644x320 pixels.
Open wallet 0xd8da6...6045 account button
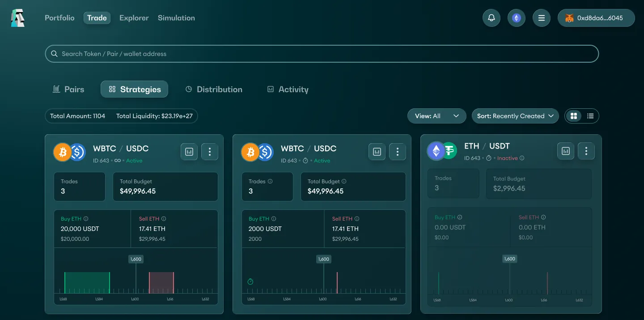tap(596, 18)
